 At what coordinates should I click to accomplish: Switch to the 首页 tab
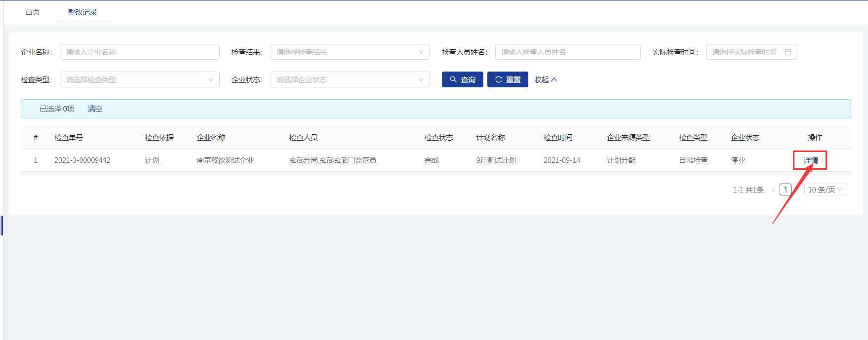pos(33,12)
